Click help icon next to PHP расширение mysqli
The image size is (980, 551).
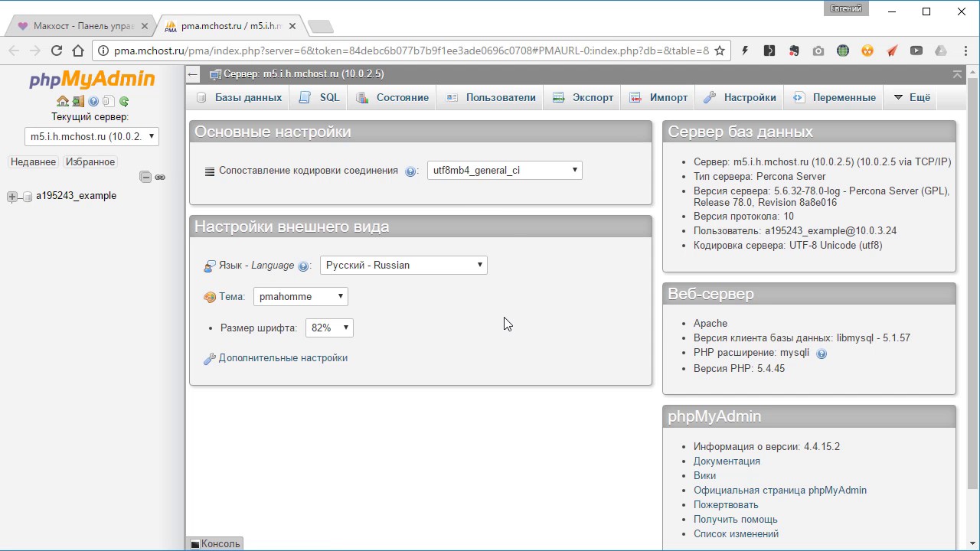coord(822,354)
